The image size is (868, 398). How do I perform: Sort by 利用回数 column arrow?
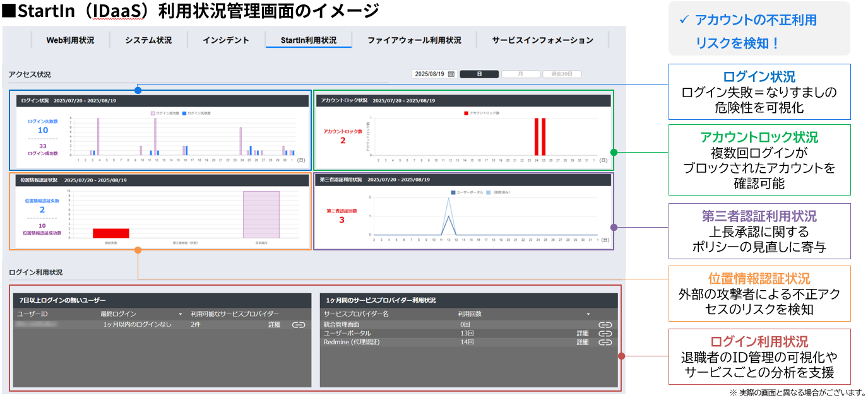[588, 314]
